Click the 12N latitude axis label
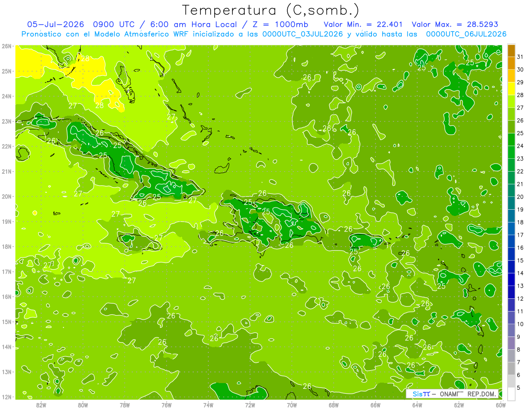Screen dimensions: 532x411 pyautogui.click(x=6, y=397)
